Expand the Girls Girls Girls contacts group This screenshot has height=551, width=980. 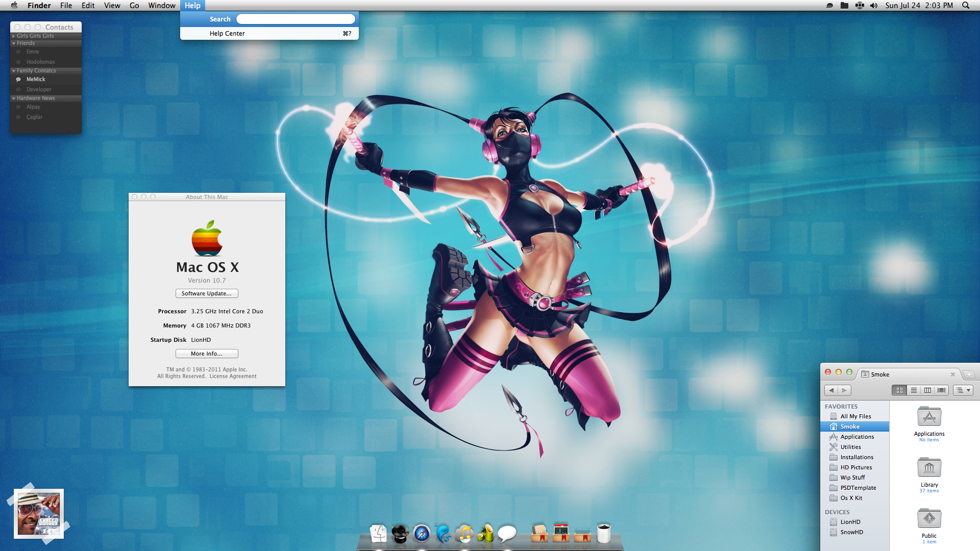[13, 36]
